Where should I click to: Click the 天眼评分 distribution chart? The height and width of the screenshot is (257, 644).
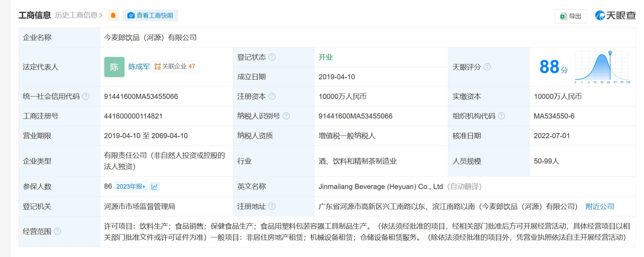(602, 67)
